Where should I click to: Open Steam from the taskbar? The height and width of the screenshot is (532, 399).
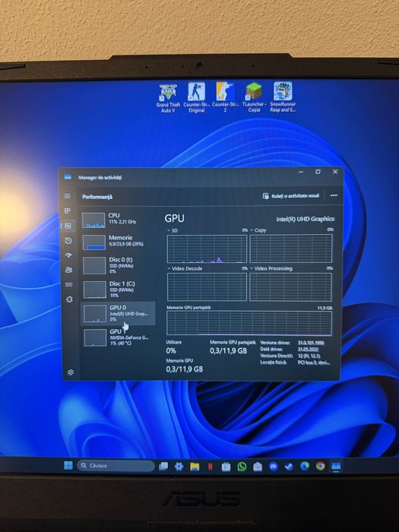pos(289,467)
